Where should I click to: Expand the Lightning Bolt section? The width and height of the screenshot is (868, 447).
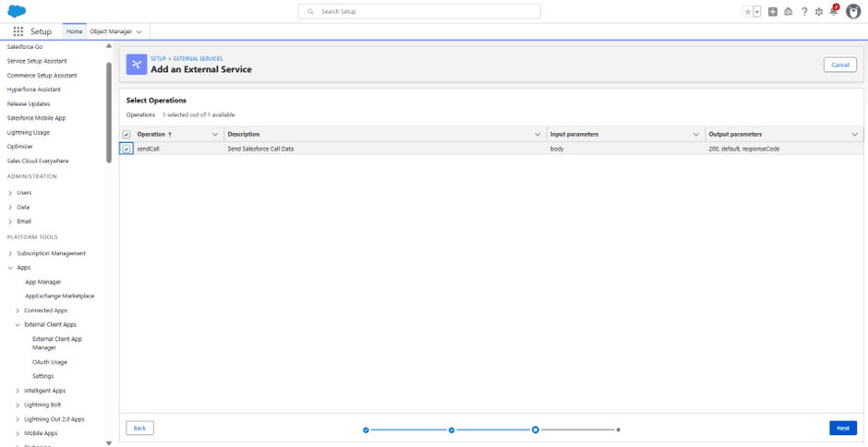[x=18, y=405]
